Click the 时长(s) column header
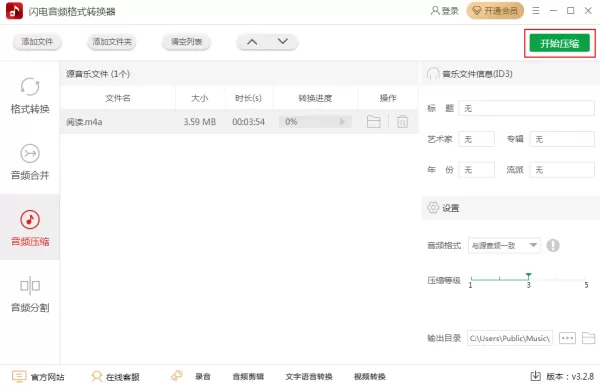This screenshot has height=388, width=600. click(x=248, y=98)
